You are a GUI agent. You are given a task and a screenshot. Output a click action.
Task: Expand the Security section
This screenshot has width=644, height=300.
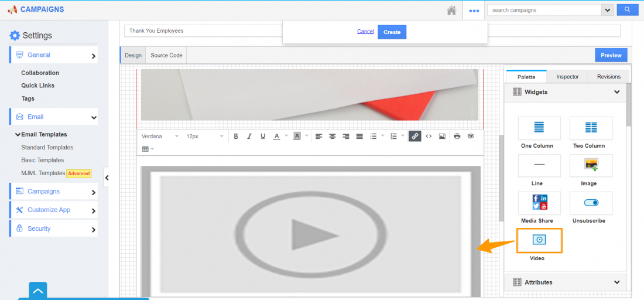(x=53, y=229)
